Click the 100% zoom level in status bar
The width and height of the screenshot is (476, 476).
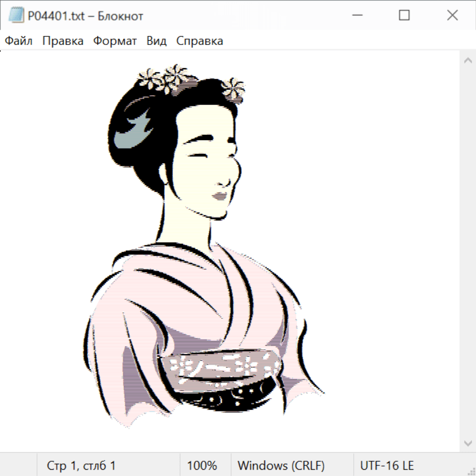click(202, 465)
